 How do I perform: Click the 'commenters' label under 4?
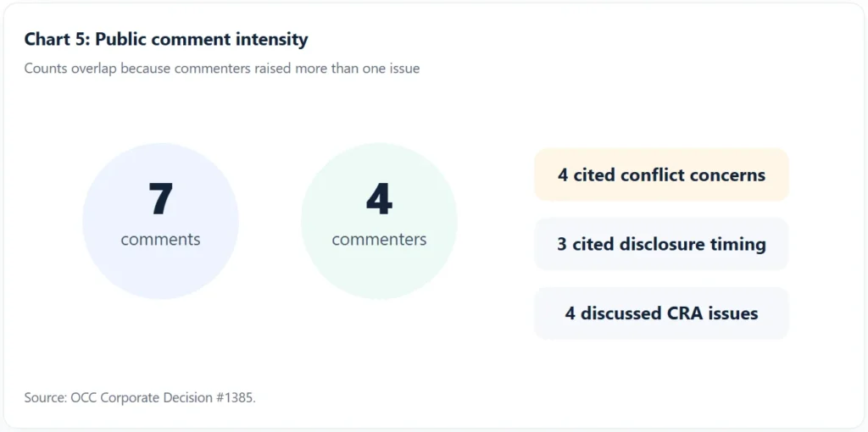[379, 240]
